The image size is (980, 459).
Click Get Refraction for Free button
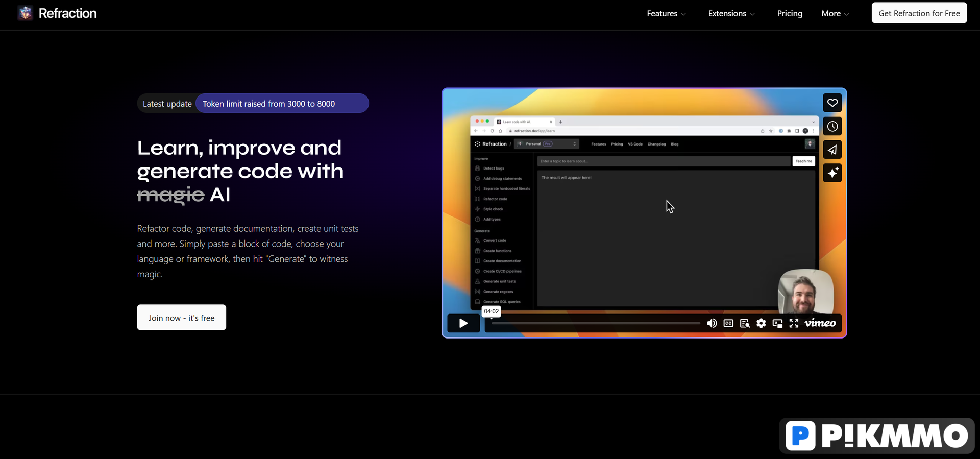(919, 13)
